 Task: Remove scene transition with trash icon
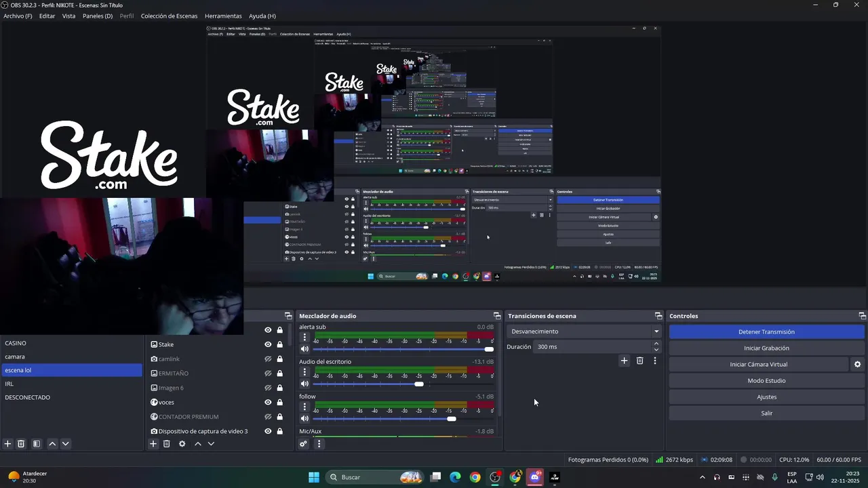pyautogui.click(x=639, y=361)
